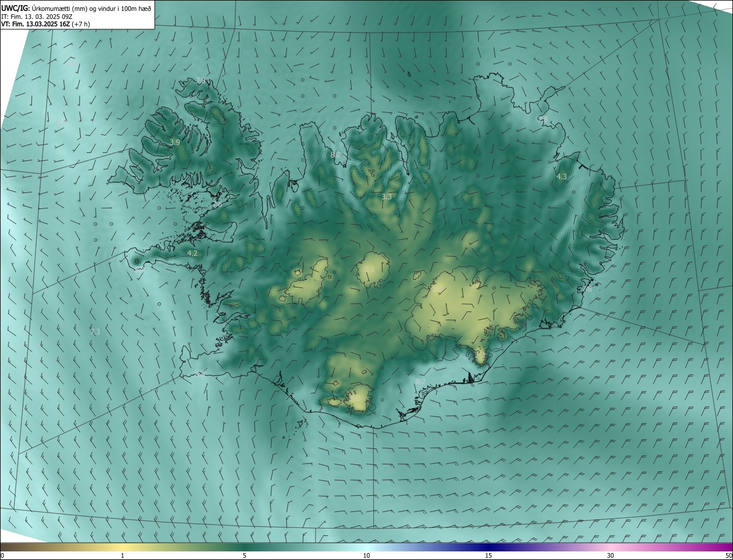This screenshot has width=733, height=560.
Task: Click the 2.2 value at the glacier's southern tip
Action: coord(480,354)
